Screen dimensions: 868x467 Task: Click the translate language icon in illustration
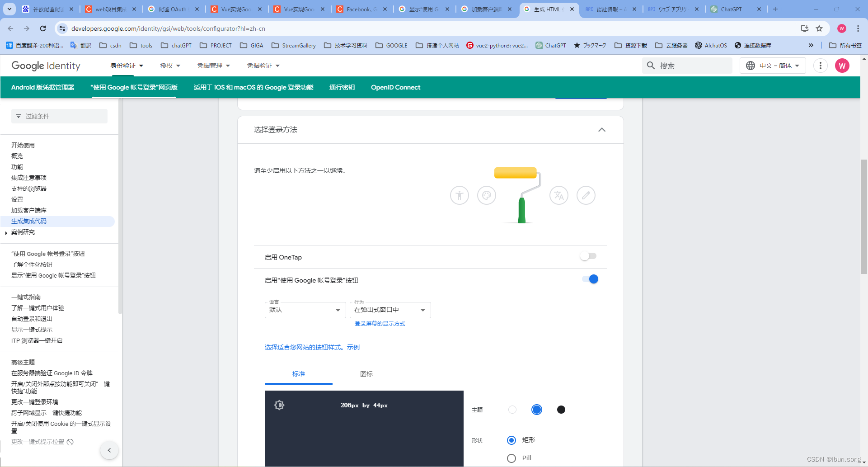click(x=559, y=195)
